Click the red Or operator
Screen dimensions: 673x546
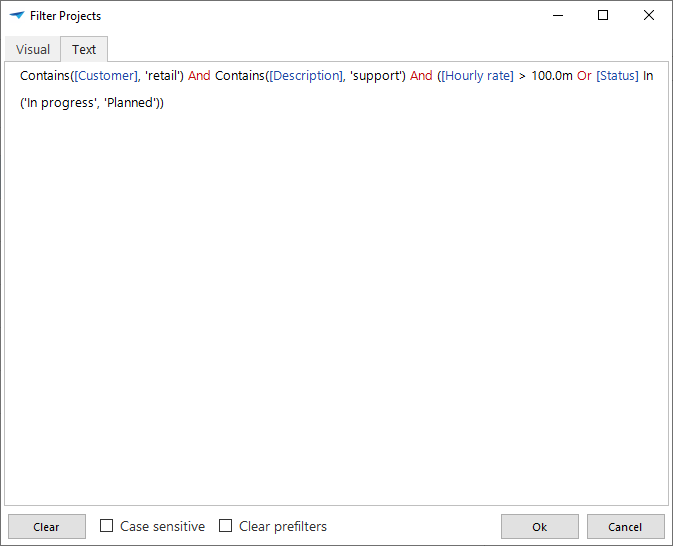pyautogui.click(x=584, y=76)
